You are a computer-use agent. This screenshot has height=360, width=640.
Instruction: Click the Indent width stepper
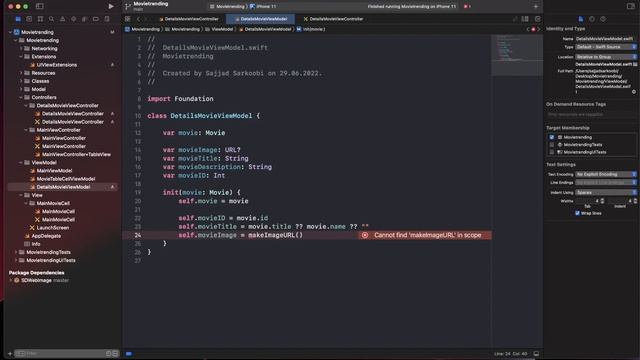(x=635, y=201)
